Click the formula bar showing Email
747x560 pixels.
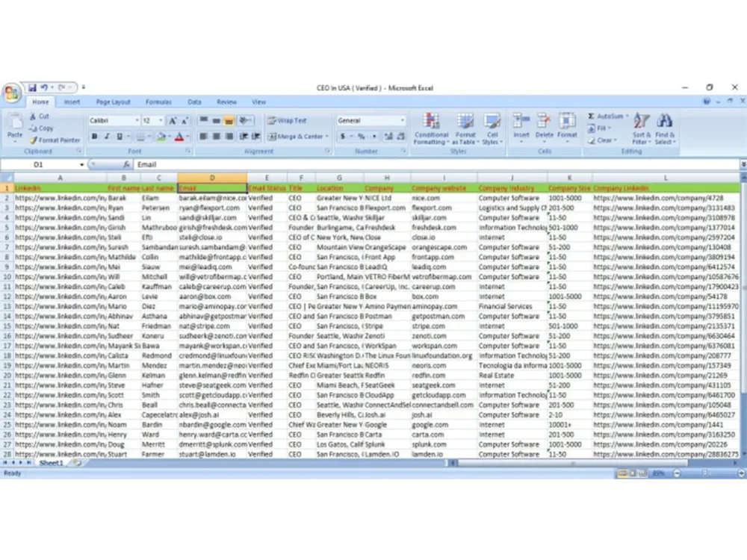click(x=436, y=165)
